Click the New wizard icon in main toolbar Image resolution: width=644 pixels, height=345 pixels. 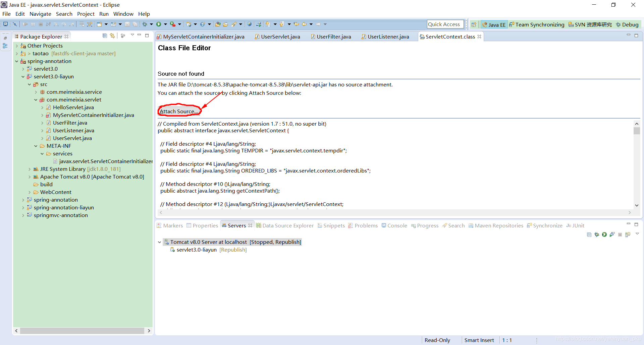click(x=100, y=24)
